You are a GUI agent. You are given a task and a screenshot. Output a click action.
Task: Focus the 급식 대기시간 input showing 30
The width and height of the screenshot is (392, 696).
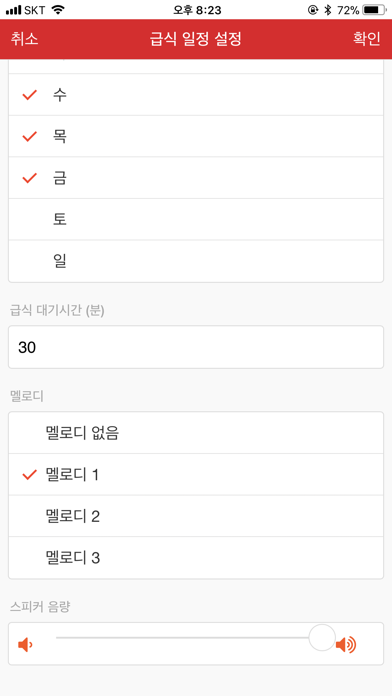click(196, 347)
